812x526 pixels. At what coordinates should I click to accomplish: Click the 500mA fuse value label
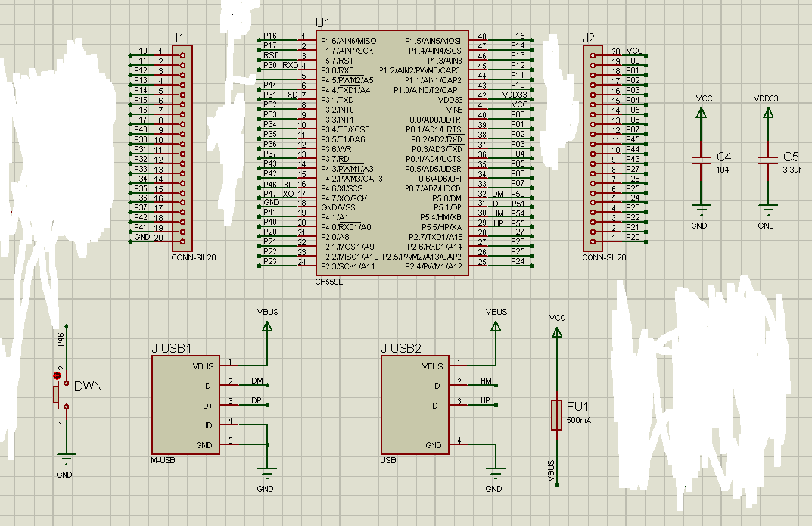pyautogui.click(x=579, y=419)
